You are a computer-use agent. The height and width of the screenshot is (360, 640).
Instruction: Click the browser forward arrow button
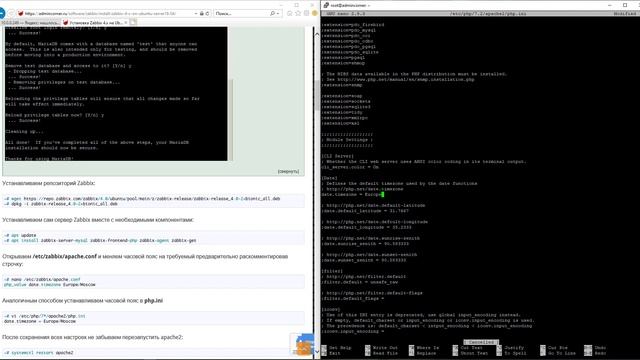click(11, 13)
